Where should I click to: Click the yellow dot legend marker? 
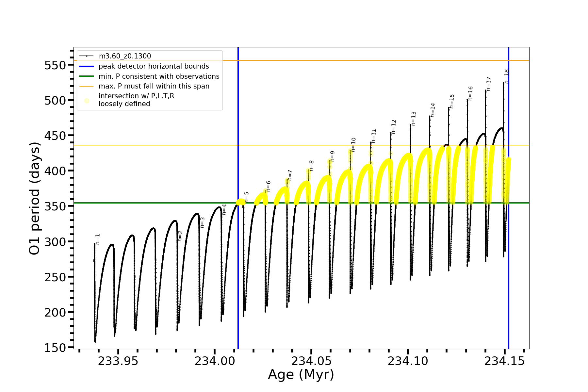click(x=87, y=101)
